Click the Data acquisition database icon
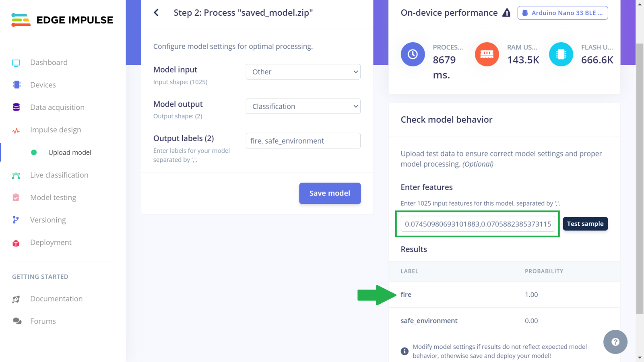This screenshot has width=644, height=362. tap(16, 107)
